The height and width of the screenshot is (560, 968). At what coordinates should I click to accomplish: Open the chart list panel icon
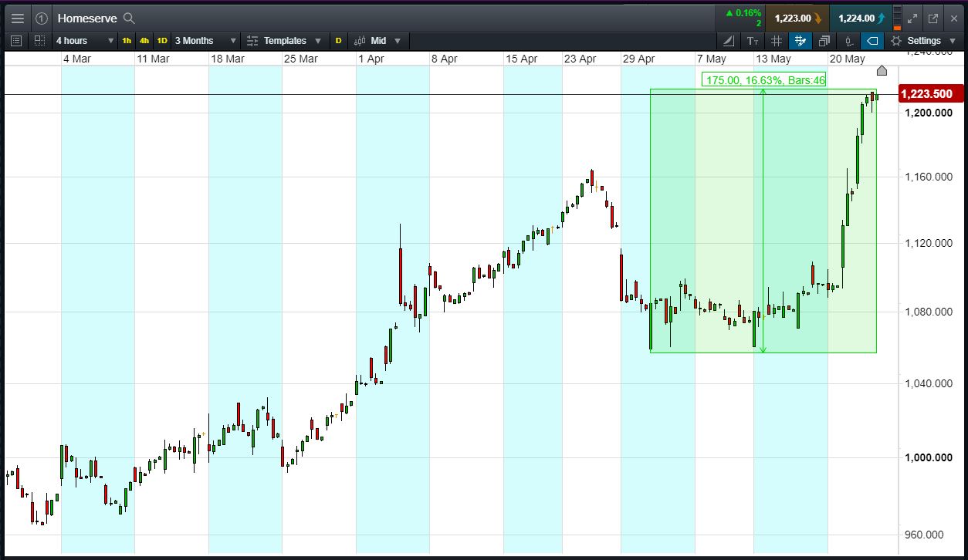17,41
